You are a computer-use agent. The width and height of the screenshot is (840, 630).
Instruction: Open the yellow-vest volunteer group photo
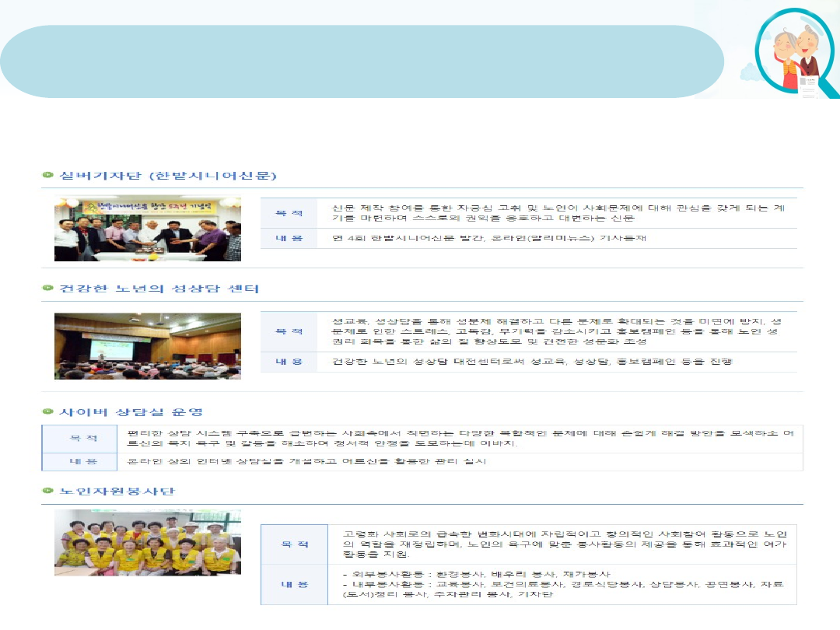(x=148, y=543)
